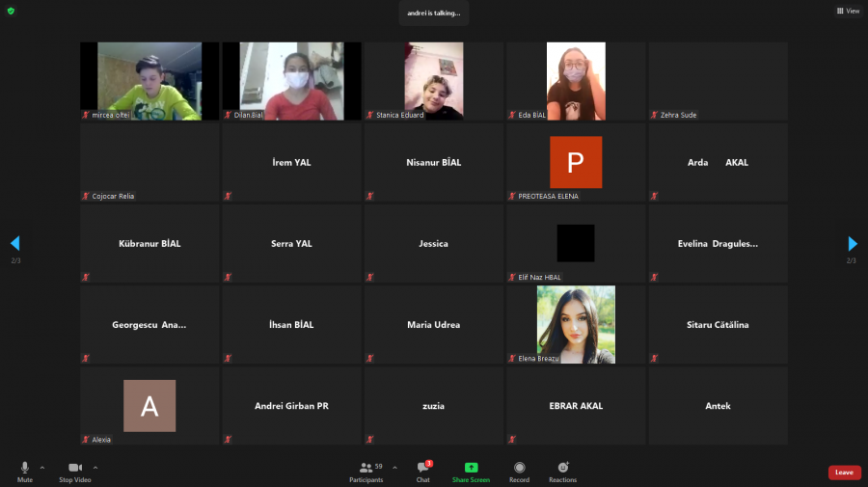Open the Participants panel
Viewport: 868px width, 487px height.
tap(366, 472)
